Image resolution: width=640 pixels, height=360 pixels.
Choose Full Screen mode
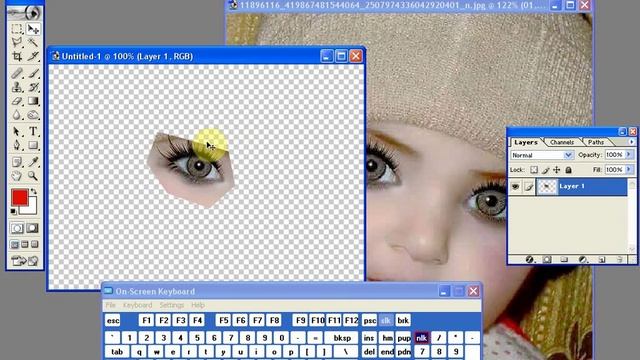(x=35, y=244)
